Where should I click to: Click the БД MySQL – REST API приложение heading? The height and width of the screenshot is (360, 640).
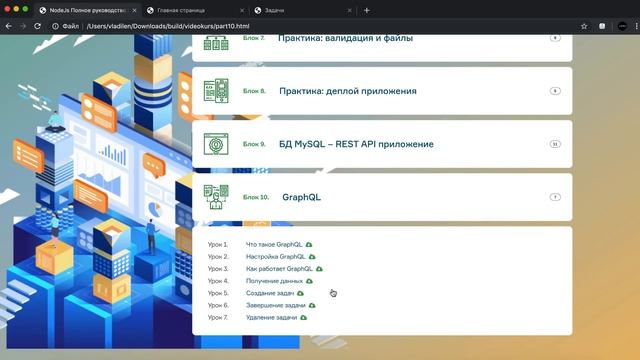[356, 144]
